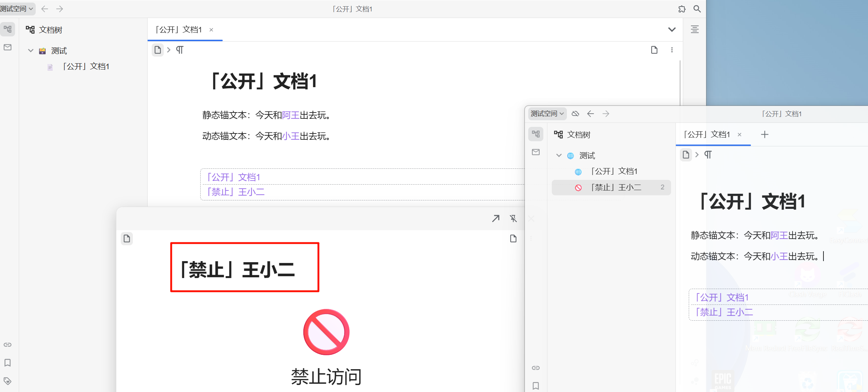868x392 pixels.
Task: Open the more options menu in left editor
Action: [672, 50]
